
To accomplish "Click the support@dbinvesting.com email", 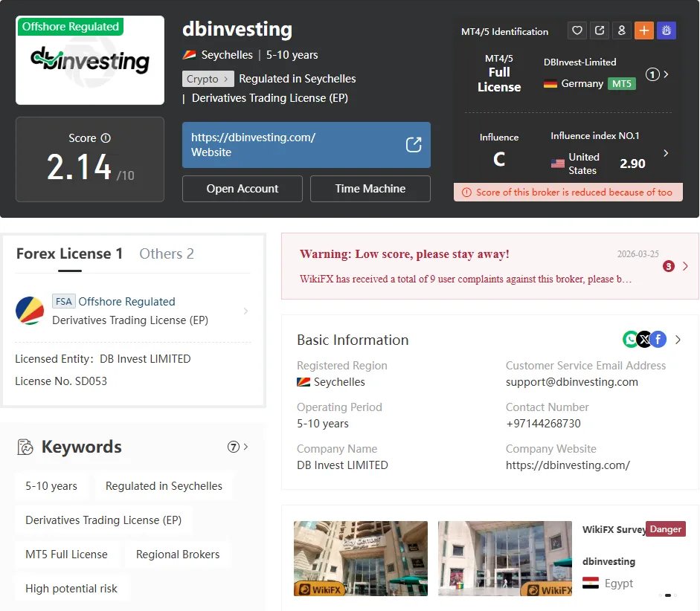I will click(572, 382).
